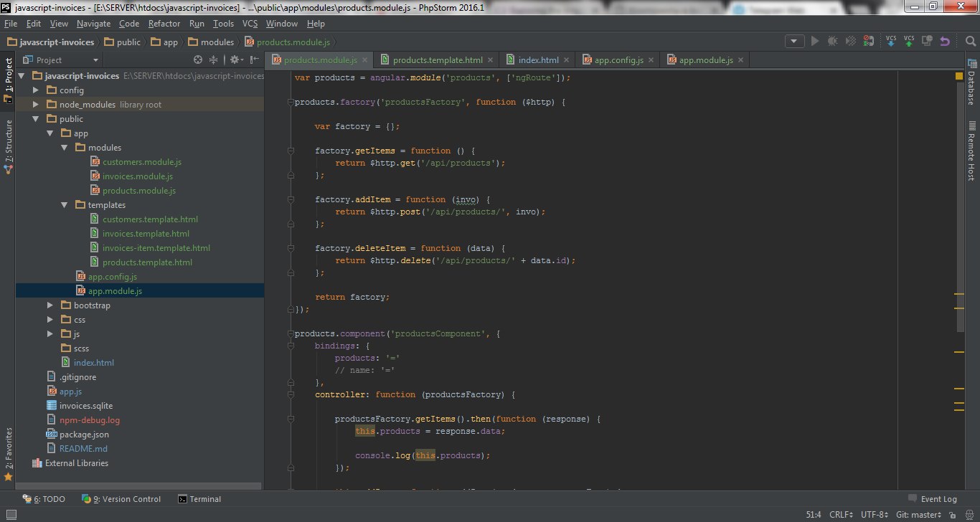Click the Debug bug icon in toolbar
Viewport: 980px width, 522px height.
832,42
